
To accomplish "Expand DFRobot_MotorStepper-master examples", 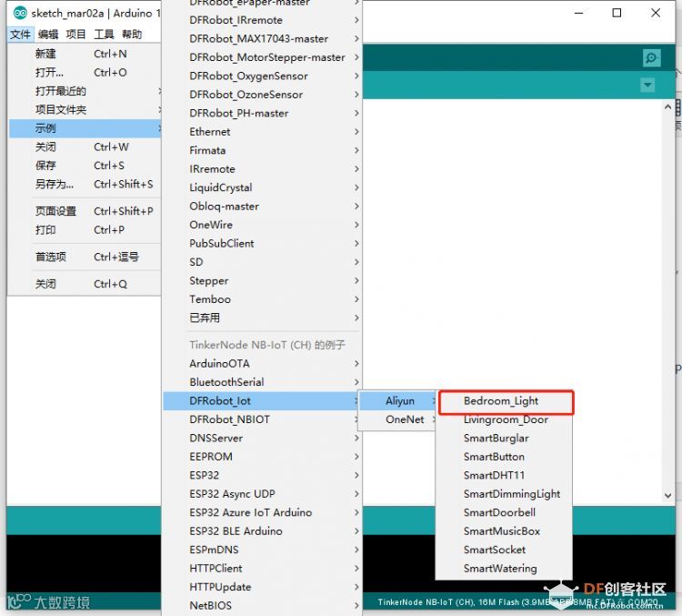I will pos(262,57).
